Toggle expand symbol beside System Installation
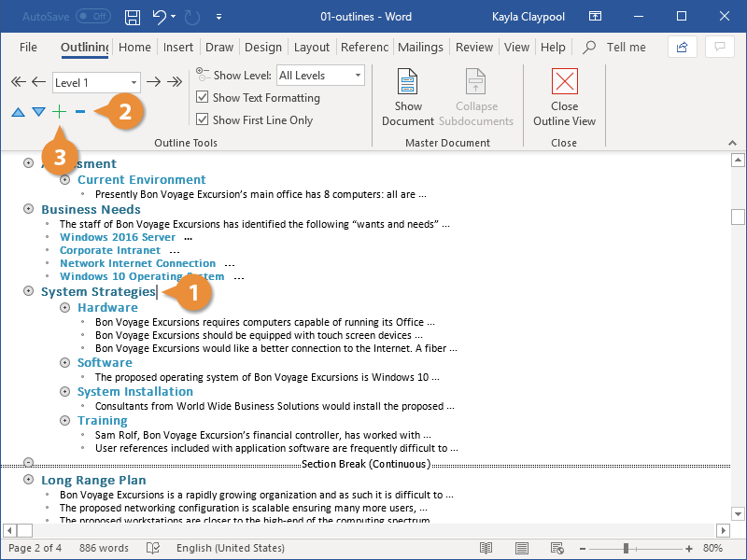Viewport: 747px width, 560px height. 64,391
